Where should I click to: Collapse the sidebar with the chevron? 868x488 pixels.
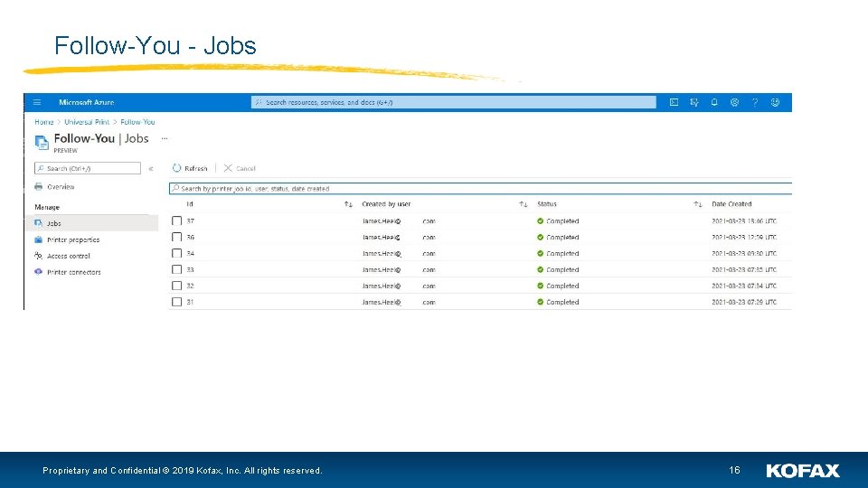(151, 168)
